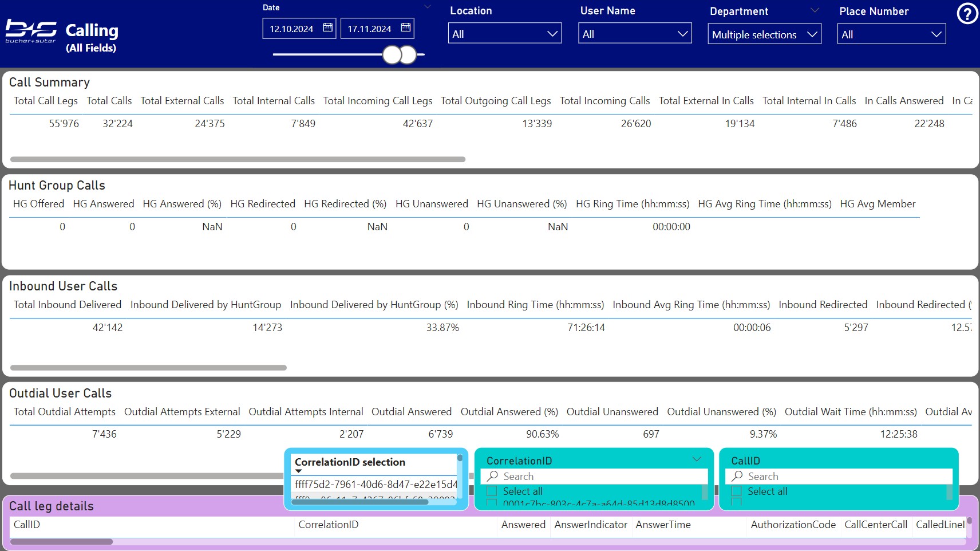Click the CallID slicer search magnifier icon
Viewport: 980px width, 551px height.
[737, 476]
